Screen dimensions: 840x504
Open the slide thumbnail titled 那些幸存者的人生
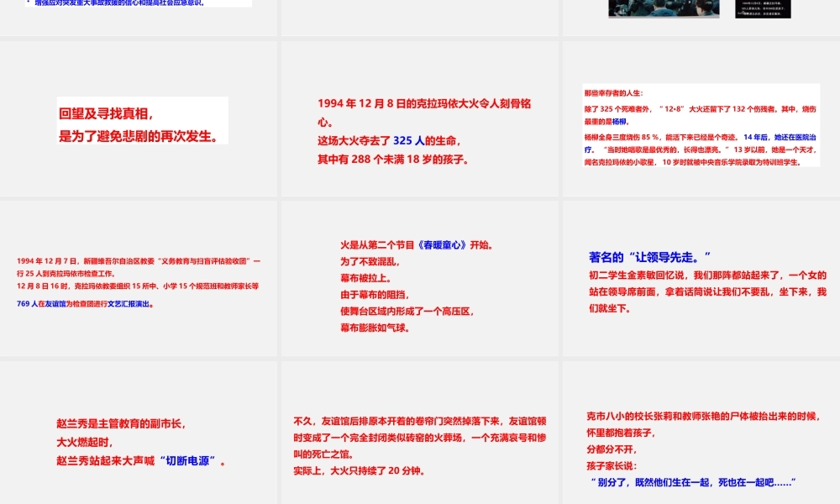pos(701,118)
